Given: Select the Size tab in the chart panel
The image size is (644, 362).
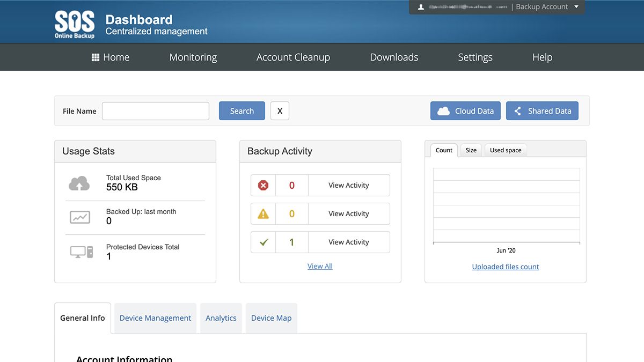Looking at the screenshot, I should [x=471, y=150].
